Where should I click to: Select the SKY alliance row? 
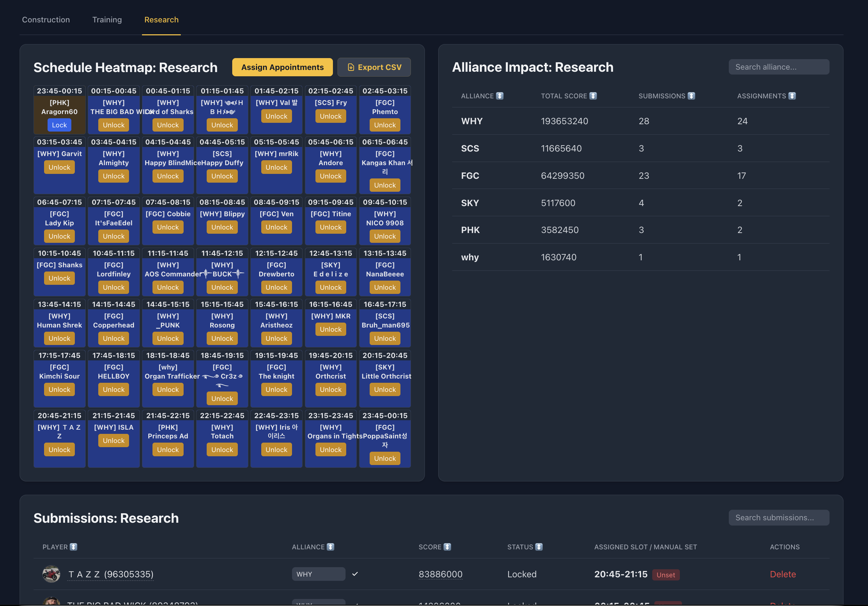click(x=640, y=203)
